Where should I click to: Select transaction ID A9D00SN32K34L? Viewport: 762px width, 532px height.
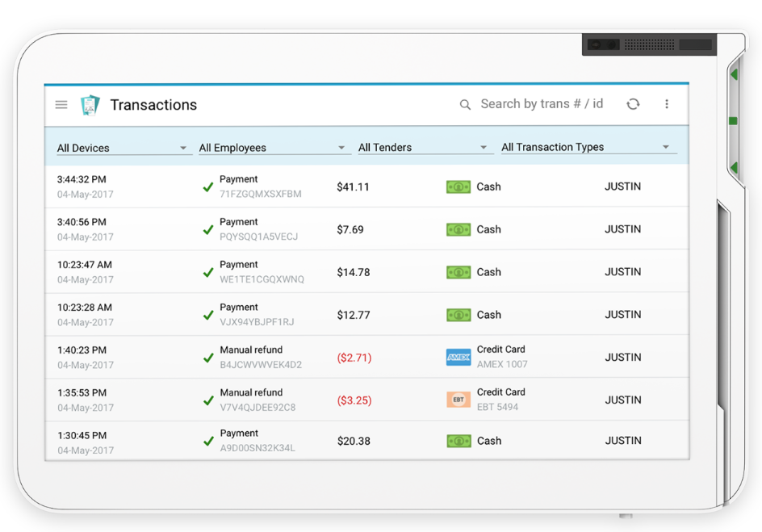257,448
